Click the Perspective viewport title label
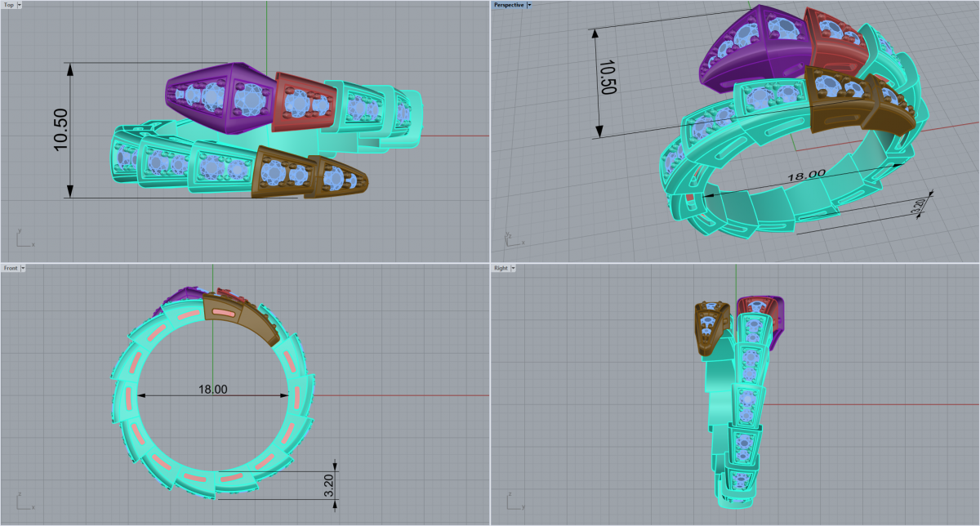The width and height of the screenshot is (980, 526). point(509,5)
